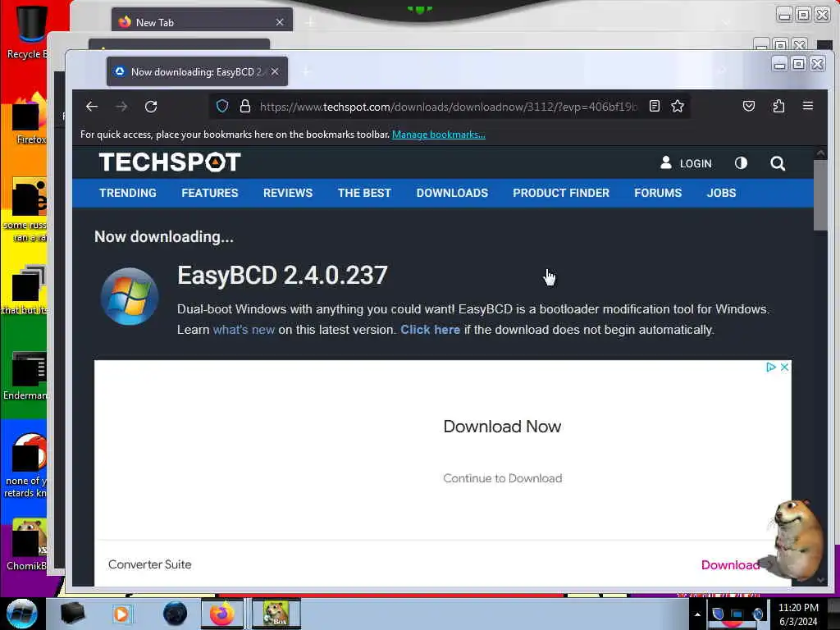Open the ChomikBox taskbar icon

[x=276, y=614]
